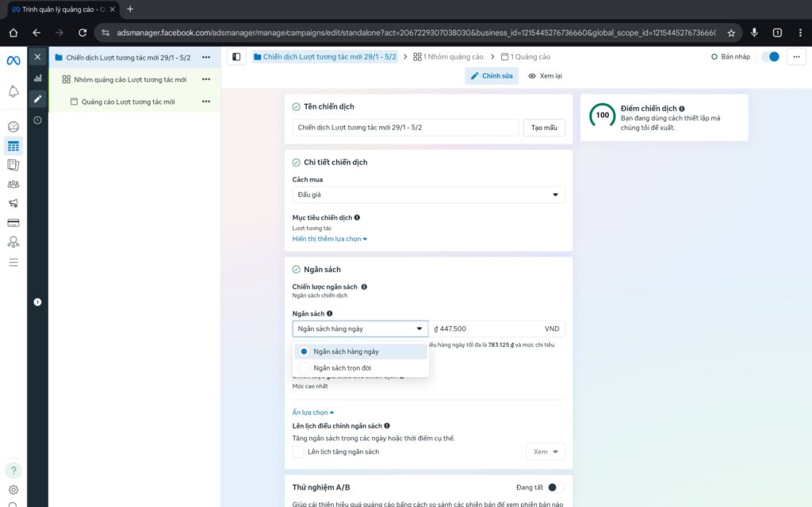
Task: Open the notifications bell icon
Action: coord(13,92)
